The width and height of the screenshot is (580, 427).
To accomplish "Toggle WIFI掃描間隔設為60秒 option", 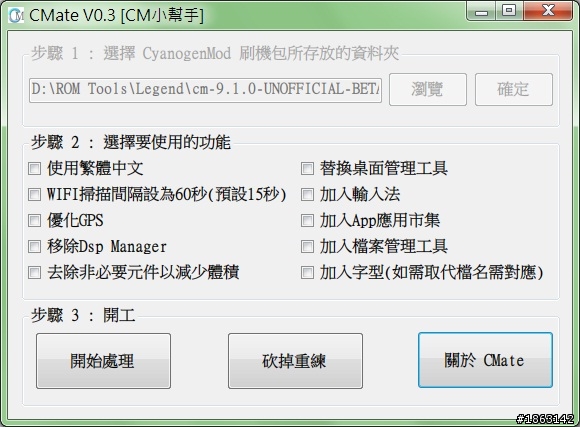I will pos(34,195).
